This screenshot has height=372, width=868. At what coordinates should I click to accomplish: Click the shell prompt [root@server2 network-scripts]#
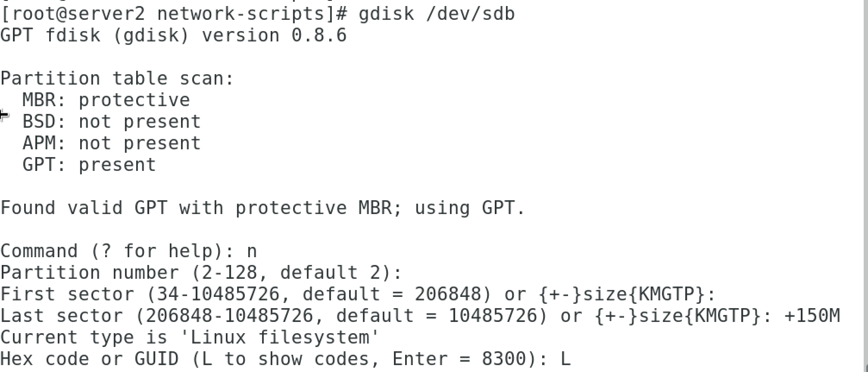pos(174,14)
